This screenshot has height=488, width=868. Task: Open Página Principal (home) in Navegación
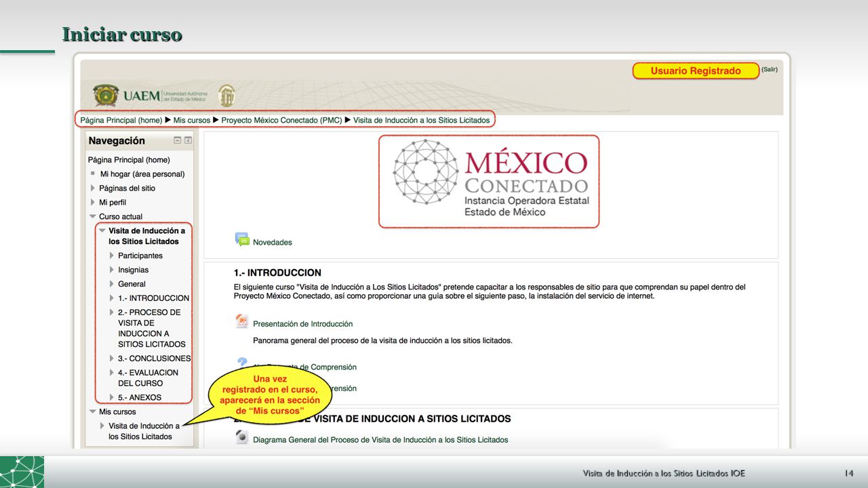(x=129, y=160)
